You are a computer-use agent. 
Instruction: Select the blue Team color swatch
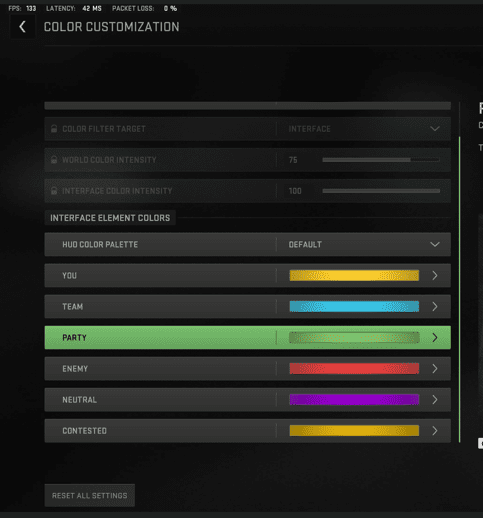tap(354, 307)
